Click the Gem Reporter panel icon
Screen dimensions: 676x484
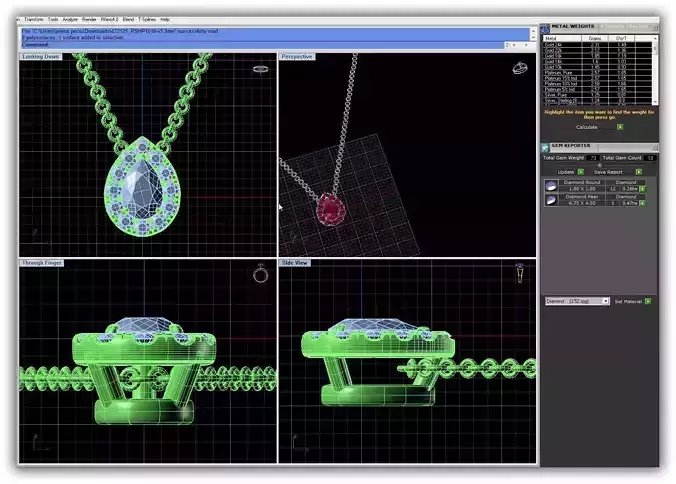pyautogui.click(x=545, y=148)
